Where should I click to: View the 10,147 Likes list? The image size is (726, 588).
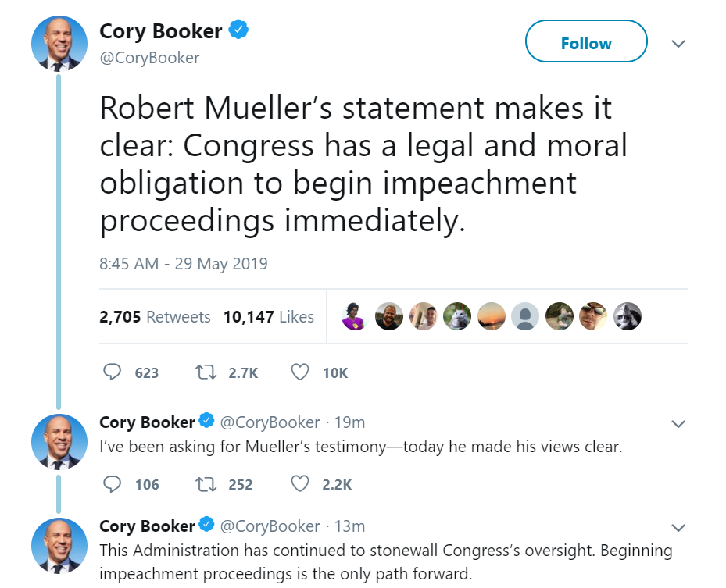268,317
